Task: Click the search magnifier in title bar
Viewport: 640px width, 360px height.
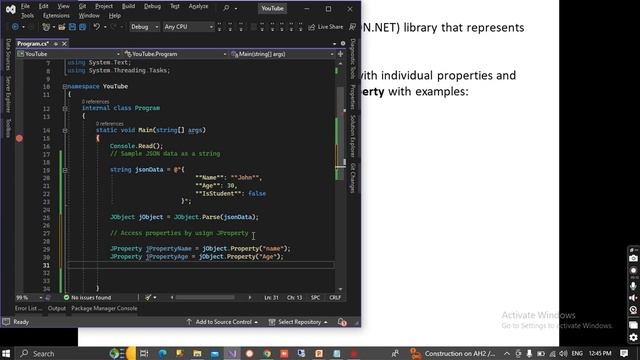Action: (x=227, y=8)
